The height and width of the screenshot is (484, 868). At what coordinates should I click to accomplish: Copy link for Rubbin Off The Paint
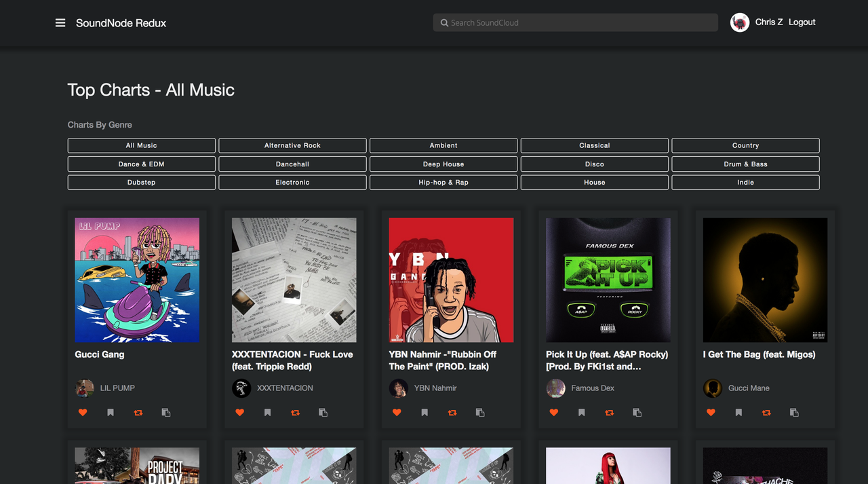point(480,412)
